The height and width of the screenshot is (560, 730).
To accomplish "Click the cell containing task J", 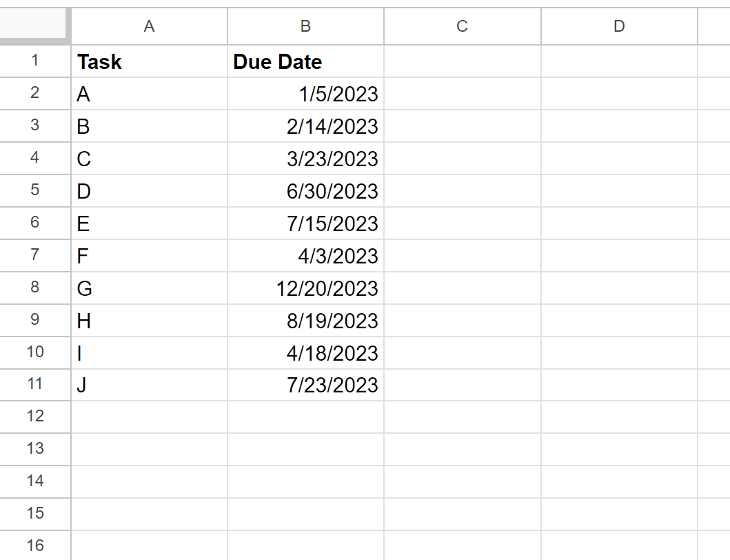I will tap(149, 385).
